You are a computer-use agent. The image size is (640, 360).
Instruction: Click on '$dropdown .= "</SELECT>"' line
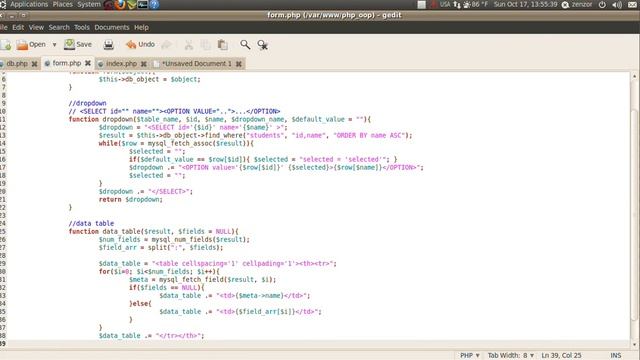[146, 191]
